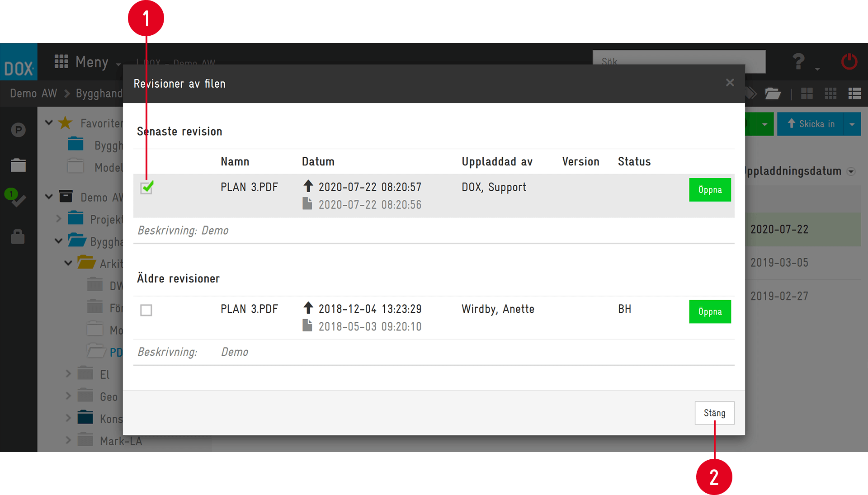This screenshot has width=868, height=495.
Task: Click the Skicka in button
Action: tap(811, 124)
